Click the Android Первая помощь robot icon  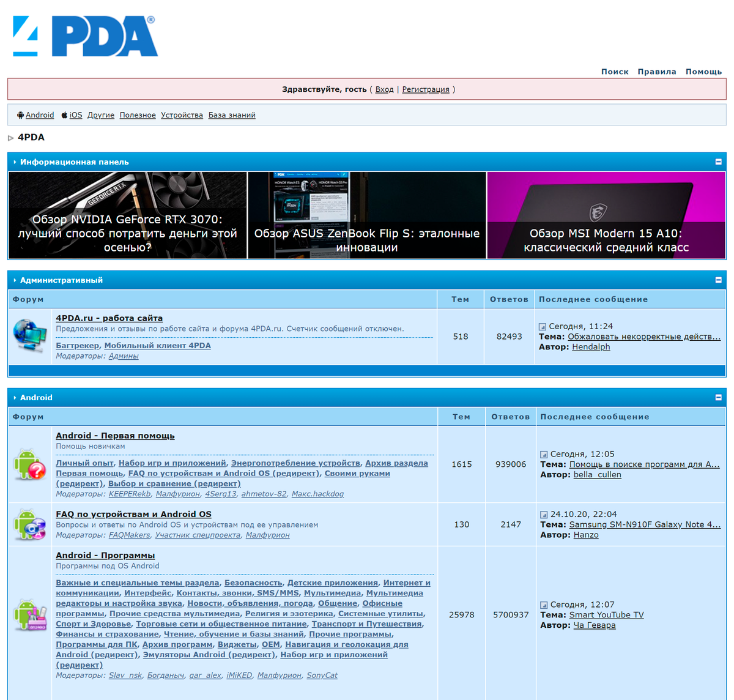tap(30, 464)
